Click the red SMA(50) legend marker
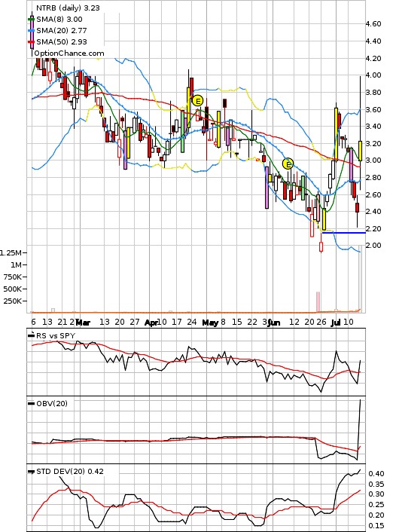 pyautogui.click(x=31, y=41)
